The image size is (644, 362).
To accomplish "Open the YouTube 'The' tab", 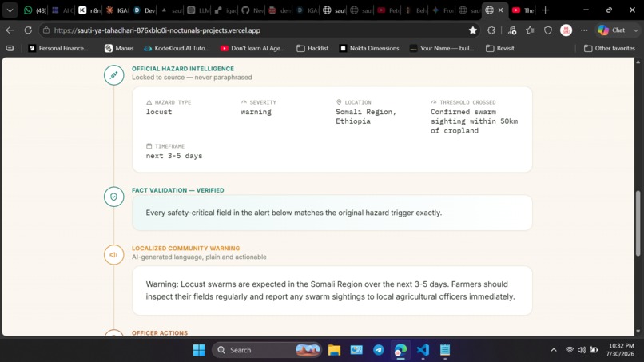I will coord(523,10).
